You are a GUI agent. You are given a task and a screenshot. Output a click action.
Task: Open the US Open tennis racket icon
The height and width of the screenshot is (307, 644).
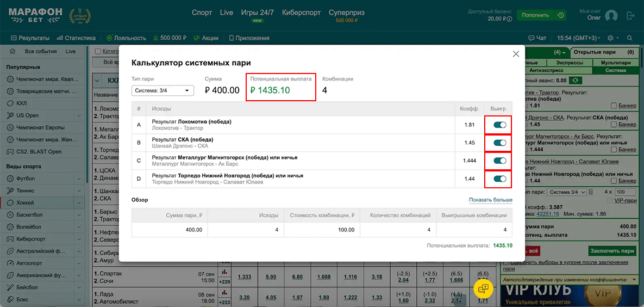pyautogui.click(x=10, y=115)
